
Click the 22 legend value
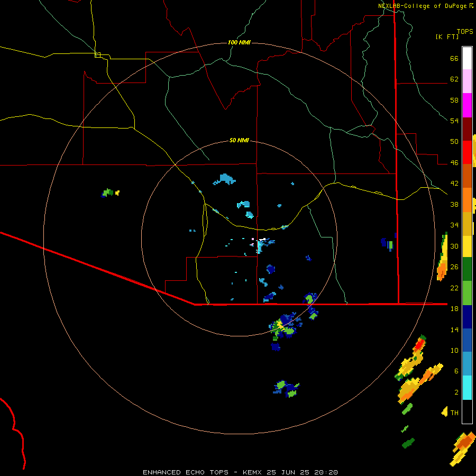coord(454,288)
